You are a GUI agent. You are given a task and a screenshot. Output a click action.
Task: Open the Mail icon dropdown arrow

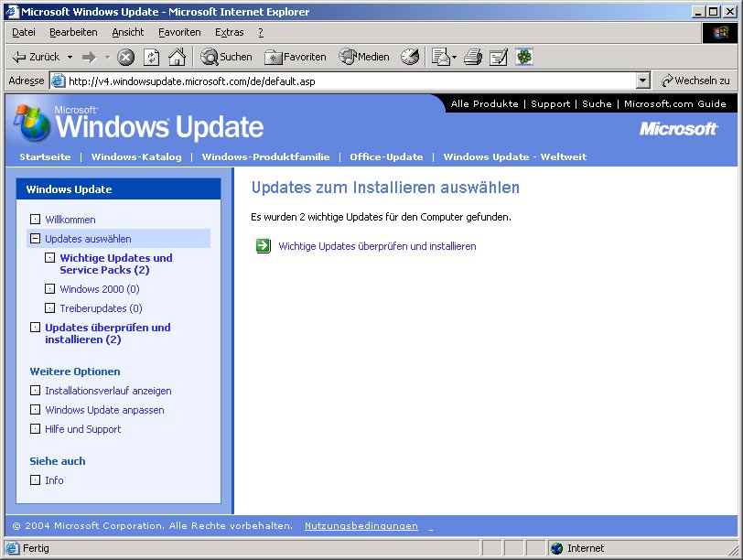[454, 57]
